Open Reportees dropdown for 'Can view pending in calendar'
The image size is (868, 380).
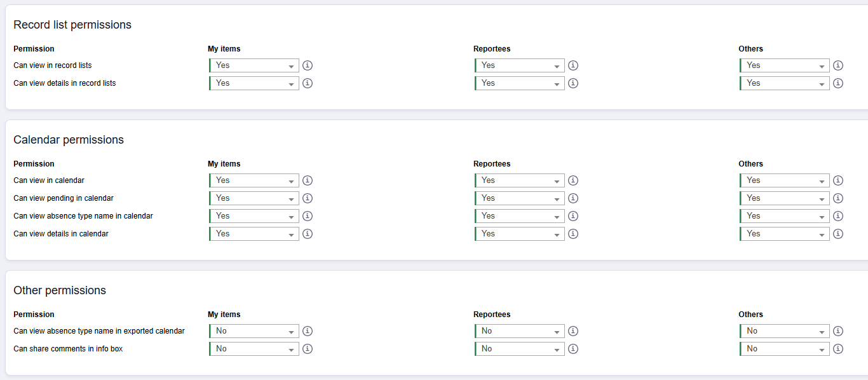[x=520, y=198]
